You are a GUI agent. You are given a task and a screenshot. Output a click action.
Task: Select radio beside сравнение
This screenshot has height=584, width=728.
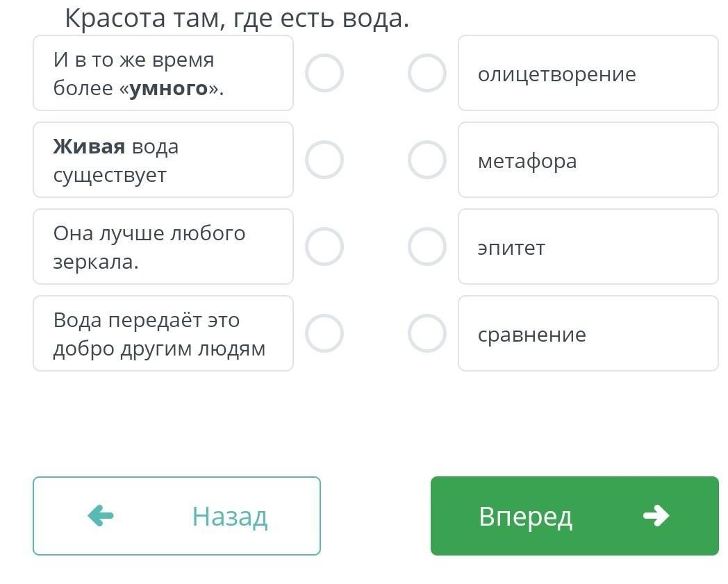click(427, 333)
